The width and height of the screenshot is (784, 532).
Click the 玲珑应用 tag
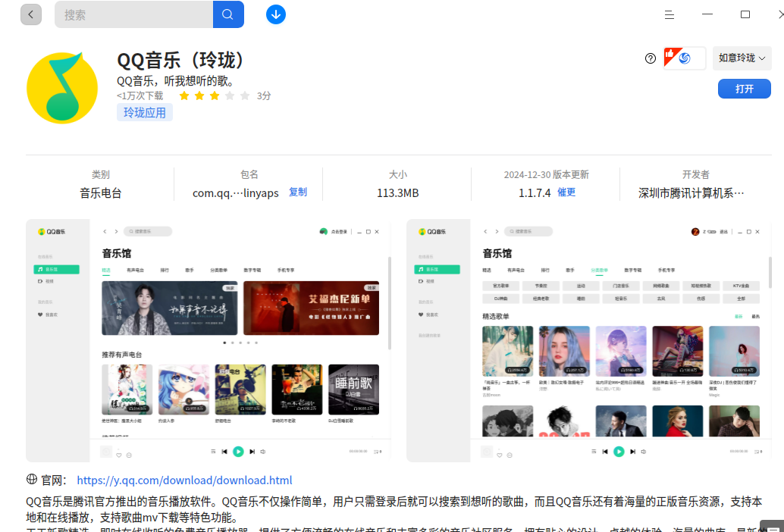coord(145,112)
